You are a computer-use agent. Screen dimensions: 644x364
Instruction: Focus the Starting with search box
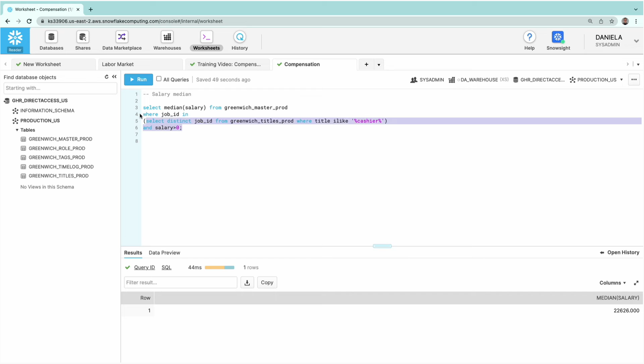click(x=60, y=88)
